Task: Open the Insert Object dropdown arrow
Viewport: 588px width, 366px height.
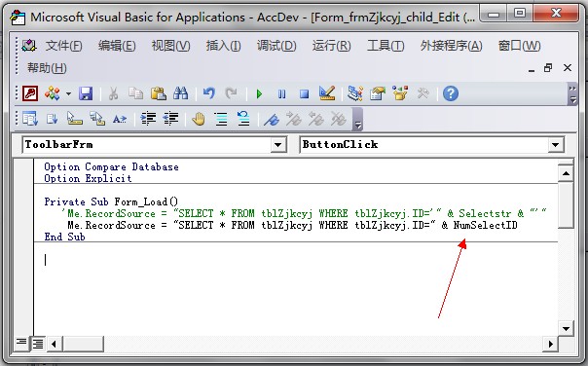Action: (68, 93)
